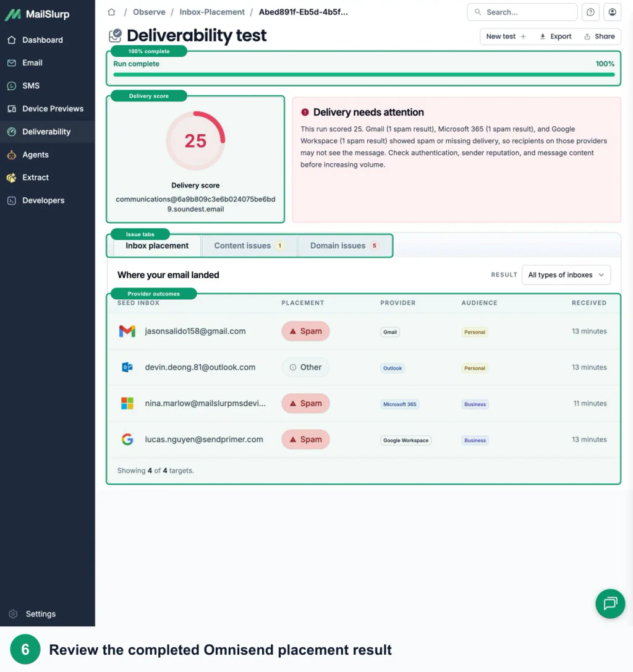
Task: Open the Agents sidebar section
Action: pos(47,155)
